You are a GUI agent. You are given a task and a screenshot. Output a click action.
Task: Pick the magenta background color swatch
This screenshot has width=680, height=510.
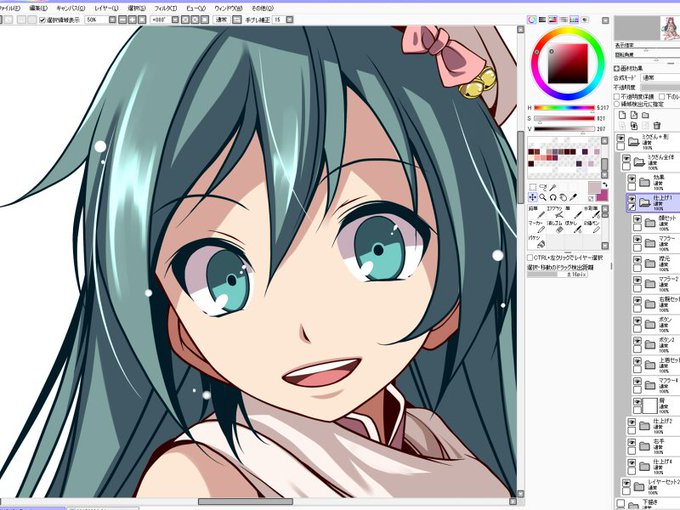tap(602, 196)
